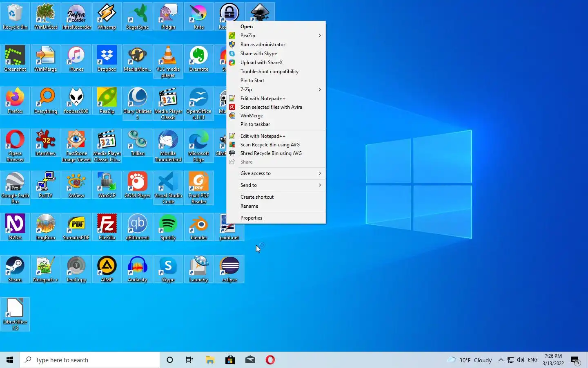Viewport: 588px width, 368px height.
Task: Click the taskbar search box
Action: pos(90,360)
